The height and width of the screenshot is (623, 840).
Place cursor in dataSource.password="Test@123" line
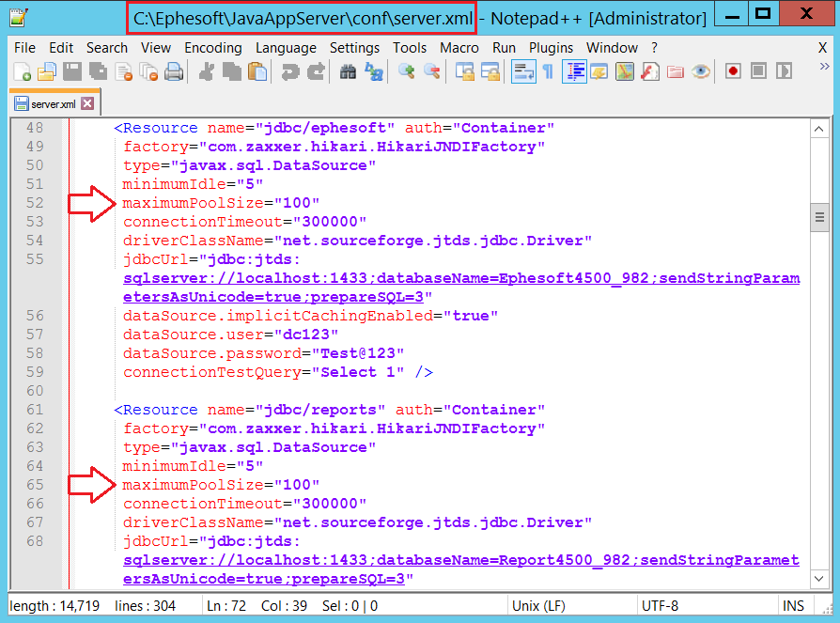[x=263, y=353]
